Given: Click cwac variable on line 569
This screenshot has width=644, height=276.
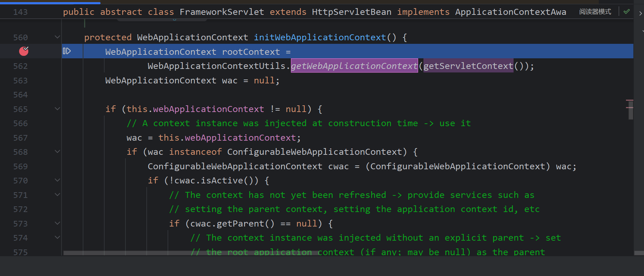Looking at the screenshot, I should [338, 166].
